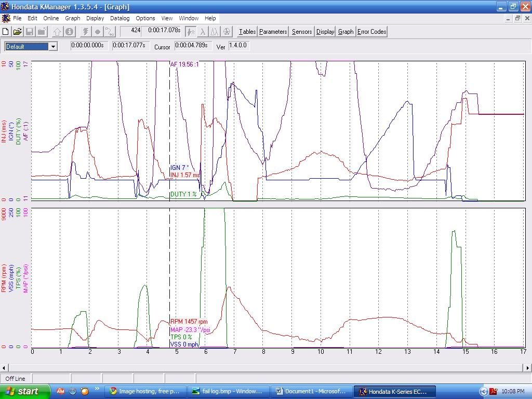Click the New file toolbar icon
The height and width of the screenshot is (399, 532).
pos(6,32)
